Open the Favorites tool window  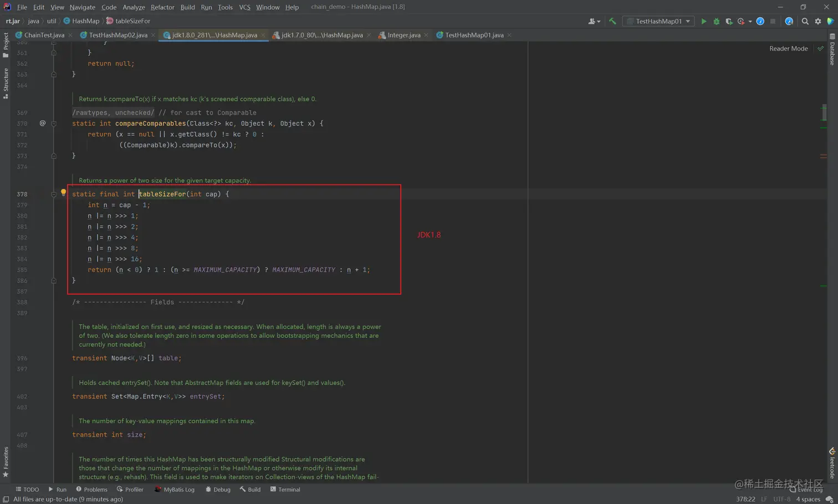[x=6, y=462]
